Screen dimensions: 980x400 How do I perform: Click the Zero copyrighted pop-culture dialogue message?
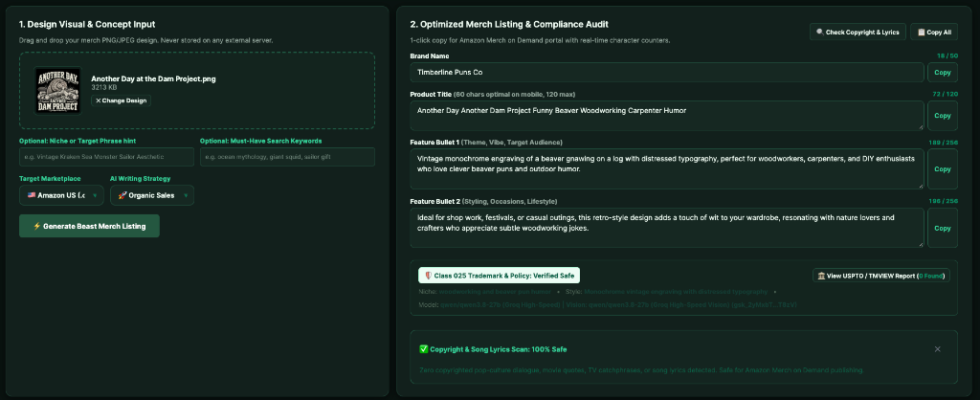(x=641, y=370)
